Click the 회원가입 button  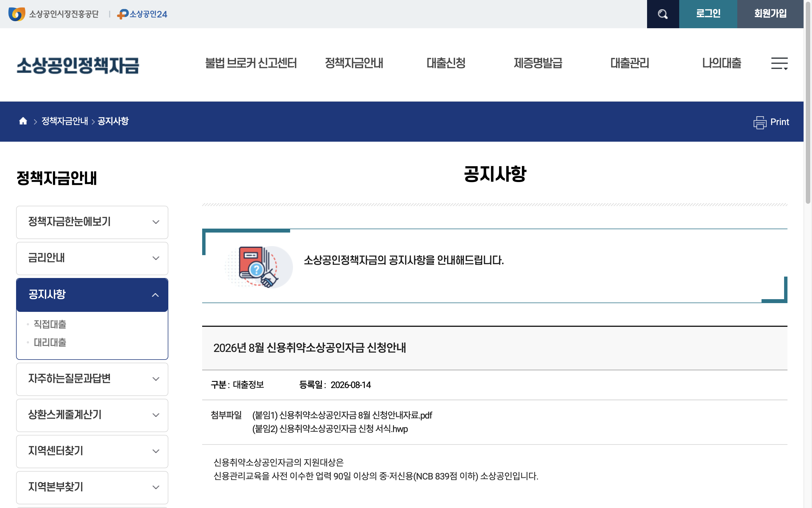click(770, 14)
